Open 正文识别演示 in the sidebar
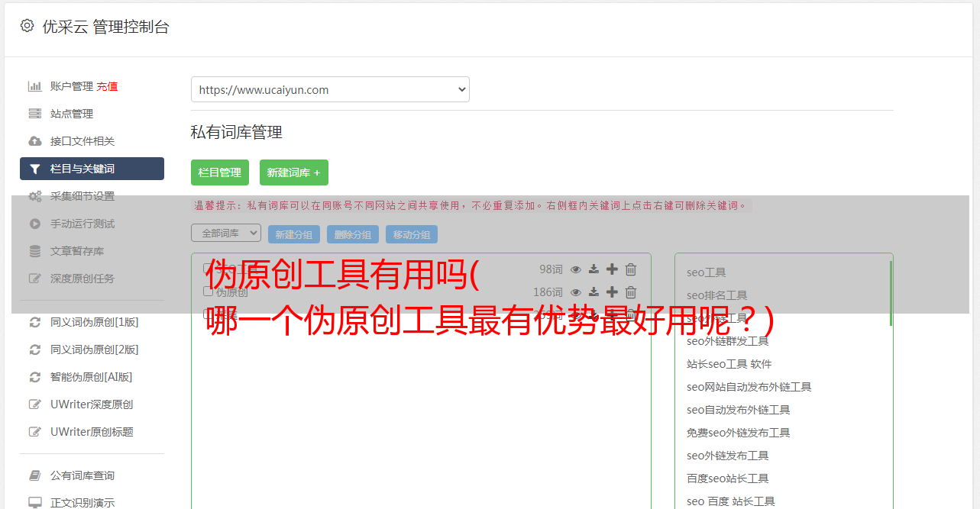This screenshot has height=509, width=980. (82, 503)
